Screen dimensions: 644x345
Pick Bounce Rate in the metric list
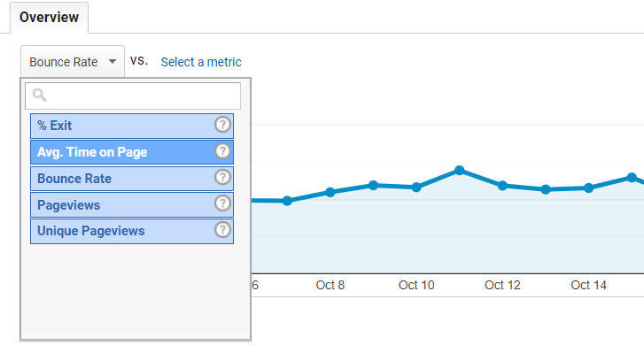(132, 179)
